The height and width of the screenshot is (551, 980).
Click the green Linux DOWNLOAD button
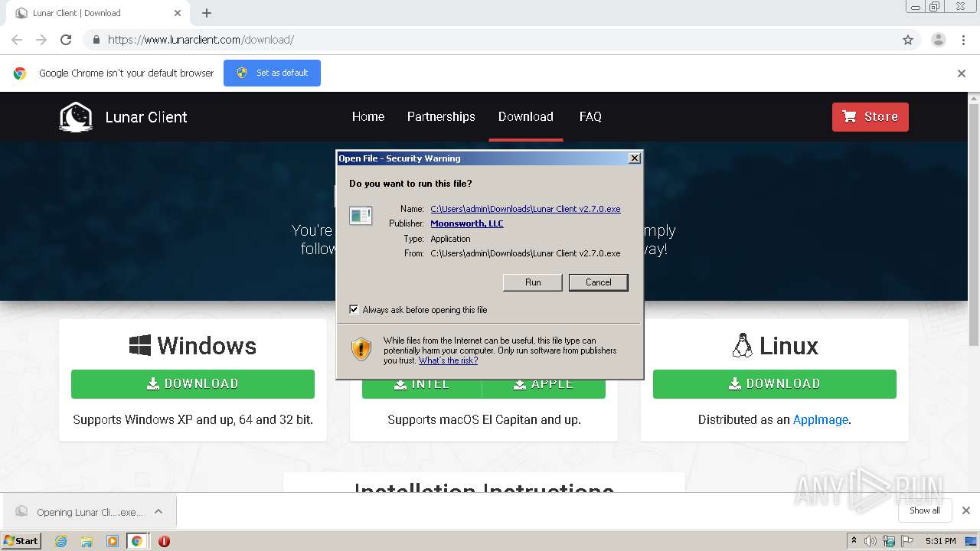coord(774,383)
